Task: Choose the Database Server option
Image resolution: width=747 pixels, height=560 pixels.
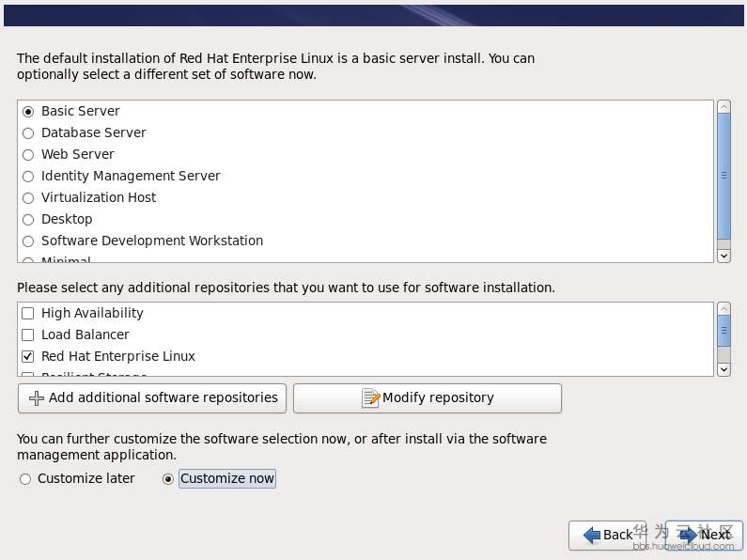Action: click(x=28, y=133)
